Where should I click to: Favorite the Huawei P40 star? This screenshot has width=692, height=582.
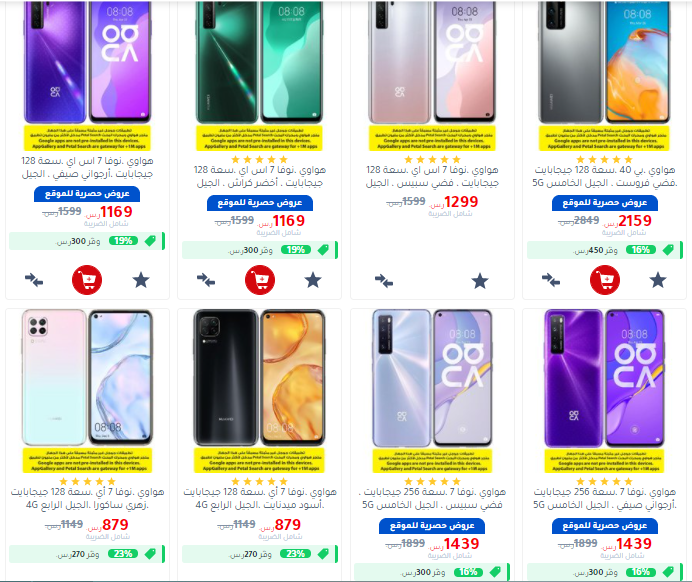[x=658, y=280]
